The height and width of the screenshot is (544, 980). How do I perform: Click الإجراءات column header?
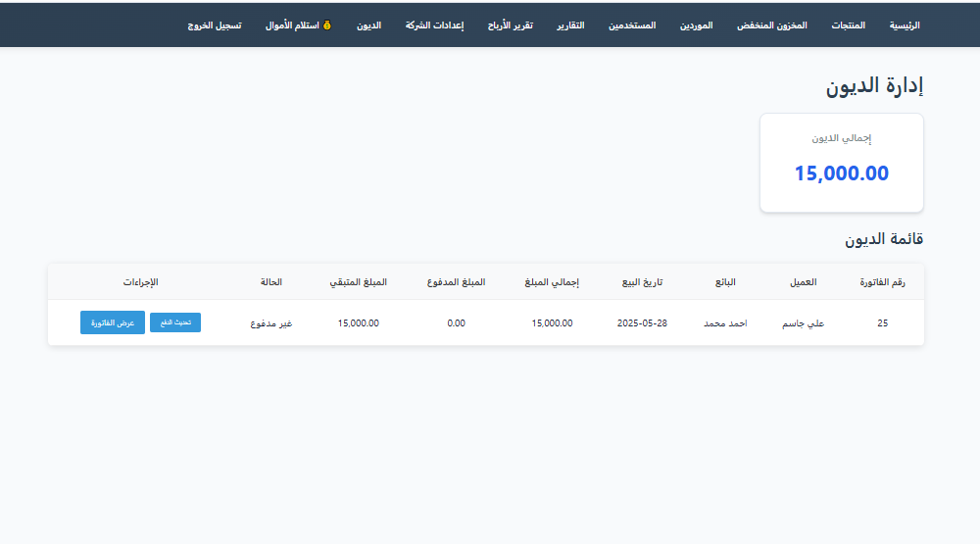coord(140,282)
